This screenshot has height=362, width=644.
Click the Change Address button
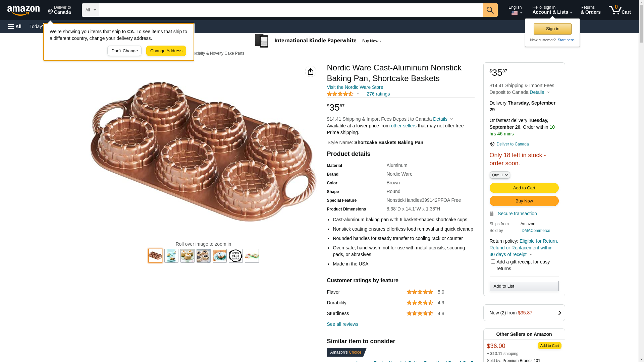pos(166,51)
